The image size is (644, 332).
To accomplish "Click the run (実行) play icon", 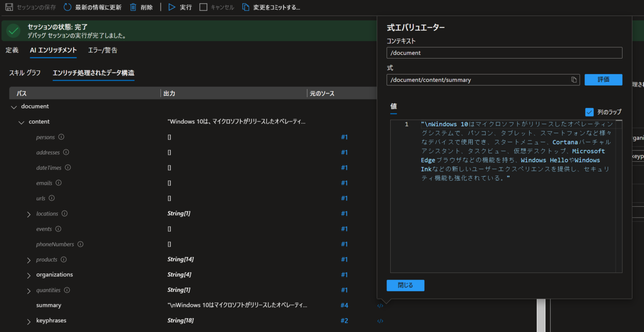I will 171,7.
